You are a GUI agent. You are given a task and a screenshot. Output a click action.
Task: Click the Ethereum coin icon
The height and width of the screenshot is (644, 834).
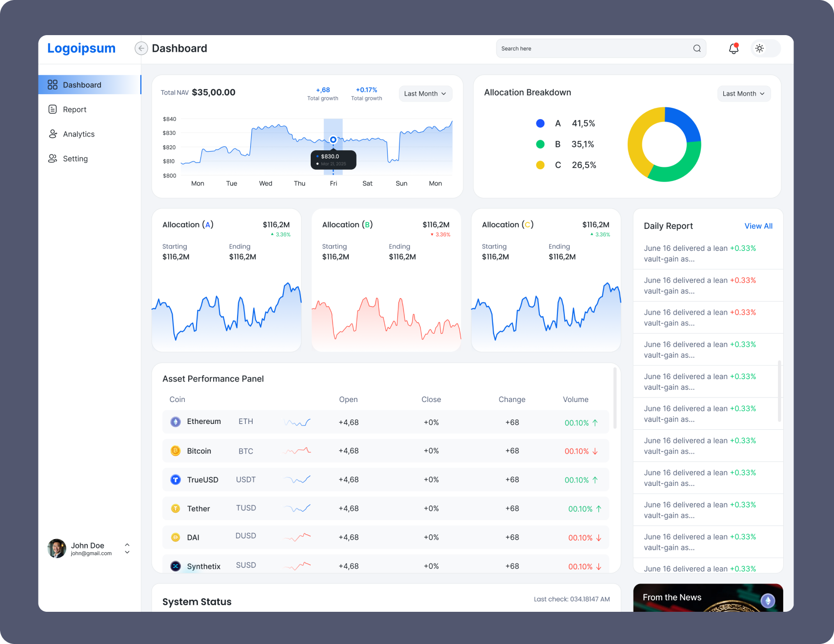point(176,422)
